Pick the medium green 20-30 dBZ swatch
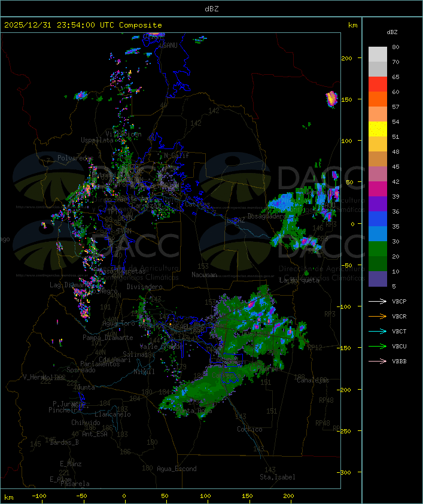The height and width of the screenshot is (504, 423). [x=378, y=249]
